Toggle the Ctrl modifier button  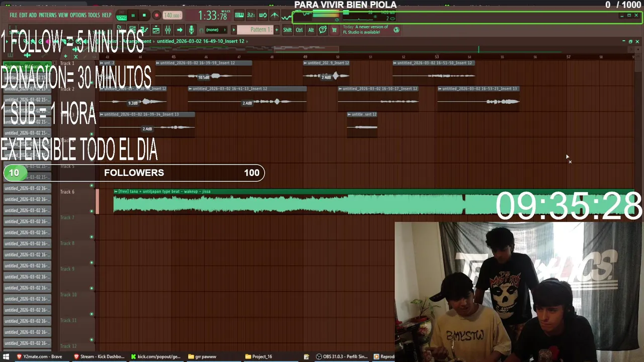(299, 30)
